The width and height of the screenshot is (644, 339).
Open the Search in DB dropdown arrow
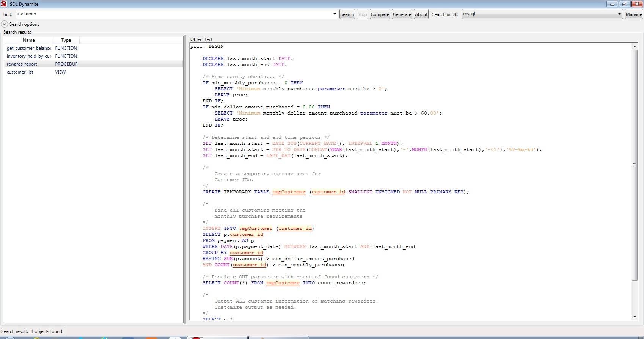619,14
